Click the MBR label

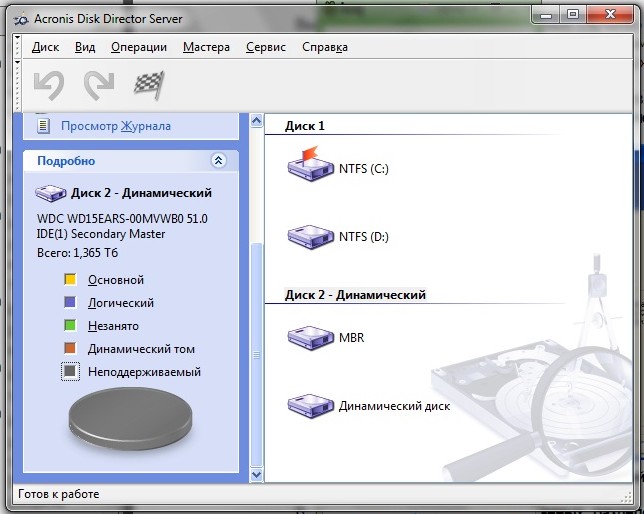click(x=352, y=338)
